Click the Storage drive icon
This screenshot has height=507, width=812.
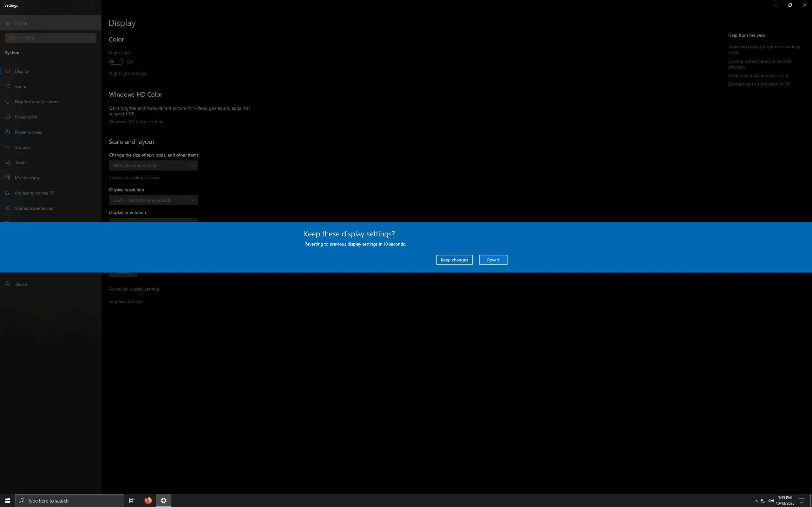point(8,147)
